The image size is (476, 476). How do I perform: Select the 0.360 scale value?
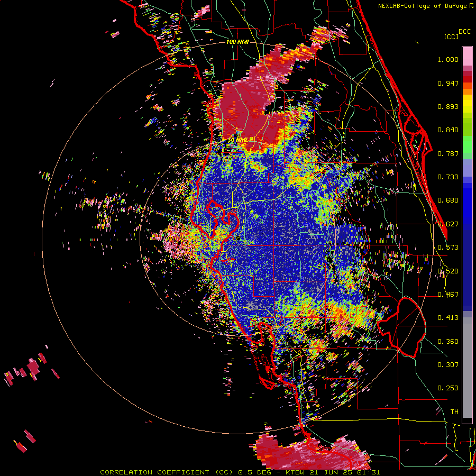(x=448, y=342)
